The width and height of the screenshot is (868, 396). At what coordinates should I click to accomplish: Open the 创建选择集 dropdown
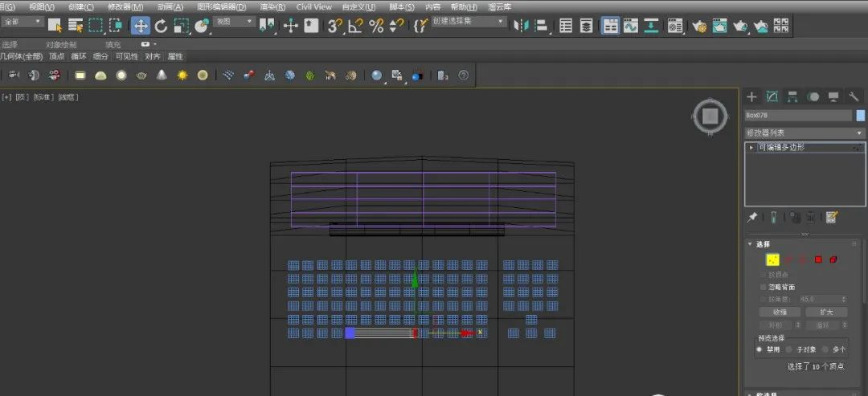(x=469, y=22)
